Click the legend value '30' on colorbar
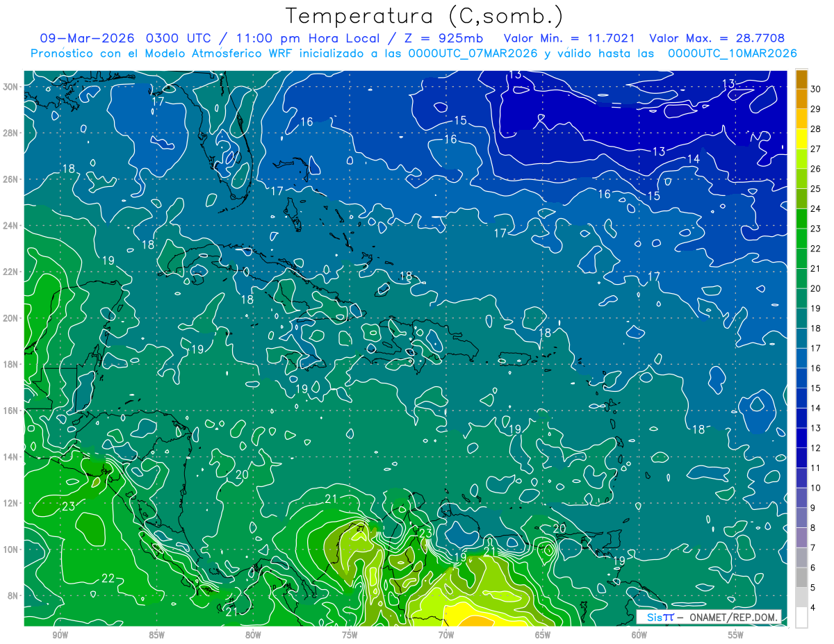 pyautogui.click(x=815, y=89)
